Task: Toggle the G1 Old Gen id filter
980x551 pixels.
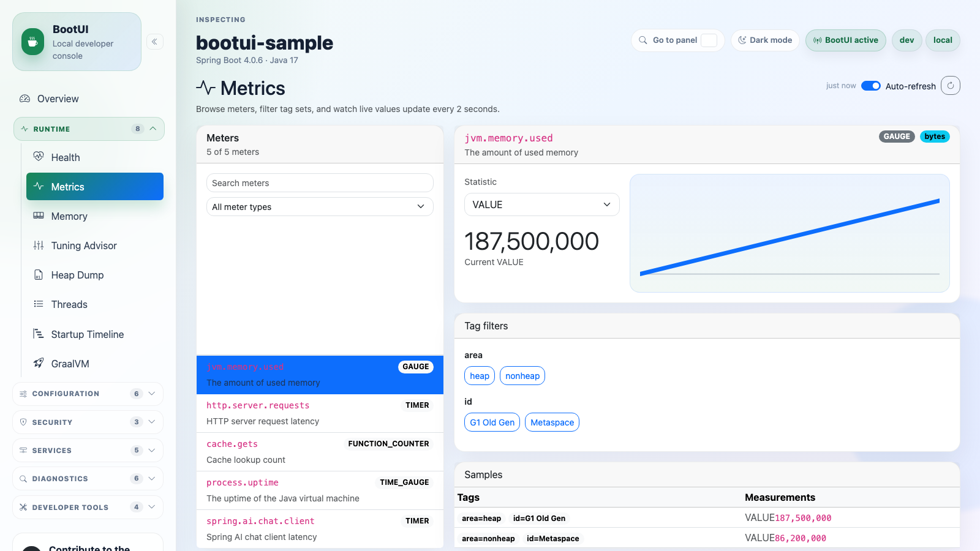Action: [492, 422]
